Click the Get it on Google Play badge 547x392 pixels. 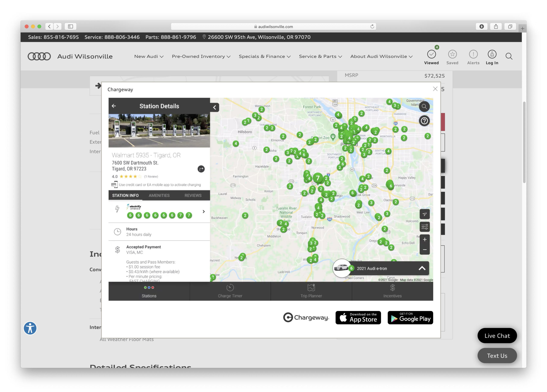(x=410, y=317)
